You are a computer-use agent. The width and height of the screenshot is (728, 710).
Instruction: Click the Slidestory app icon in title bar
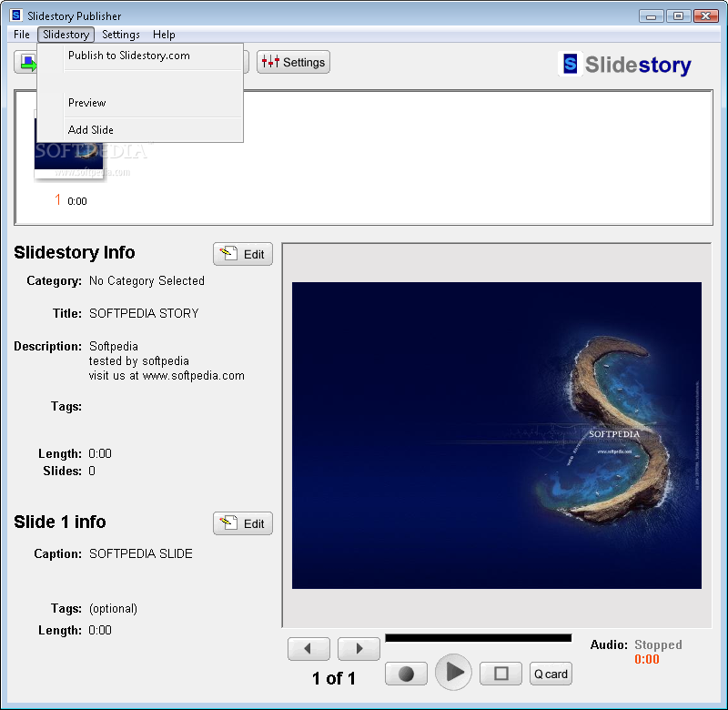tap(16, 15)
